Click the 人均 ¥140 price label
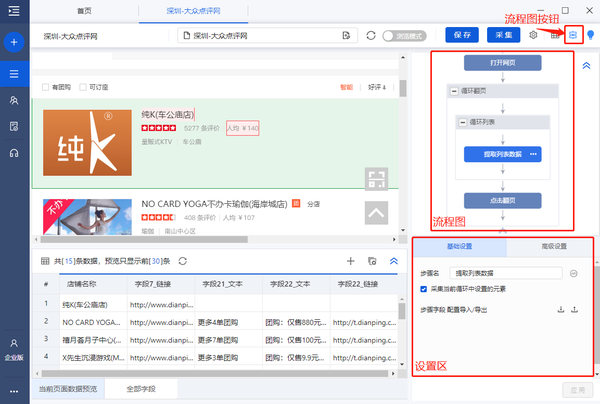Screen dimensions: 600x404 243,128
